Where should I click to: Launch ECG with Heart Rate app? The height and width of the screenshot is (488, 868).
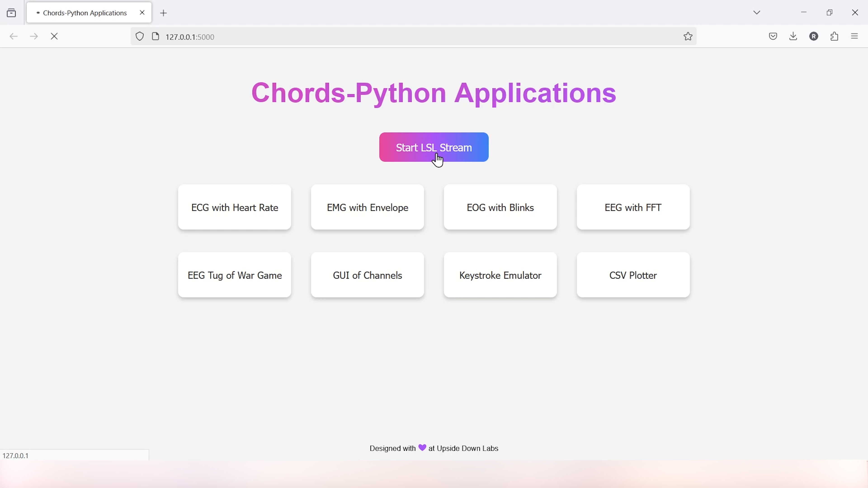point(235,207)
